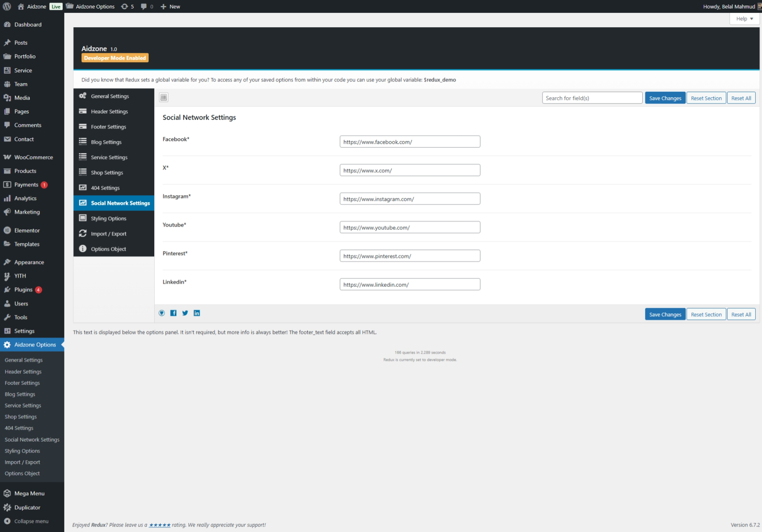This screenshot has width=762, height=532.
Task: Click the Twitter bird icon in the panel footer
Action: tap(185, 313)
